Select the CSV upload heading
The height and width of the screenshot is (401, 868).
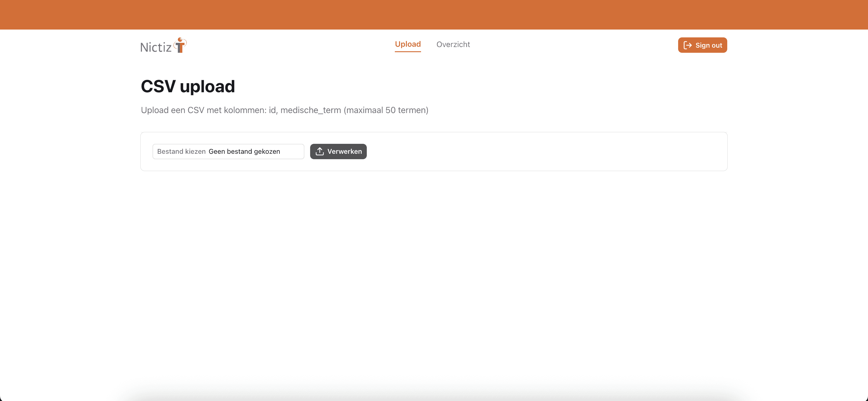[188, 86]
